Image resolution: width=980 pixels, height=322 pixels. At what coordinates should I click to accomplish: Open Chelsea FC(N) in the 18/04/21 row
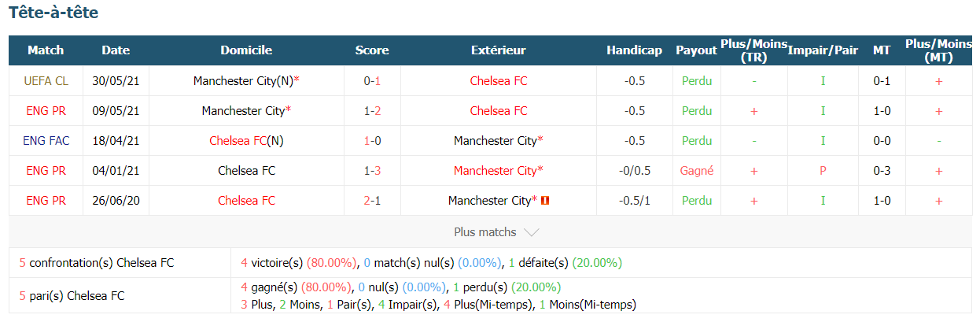(x=246, y=140)
